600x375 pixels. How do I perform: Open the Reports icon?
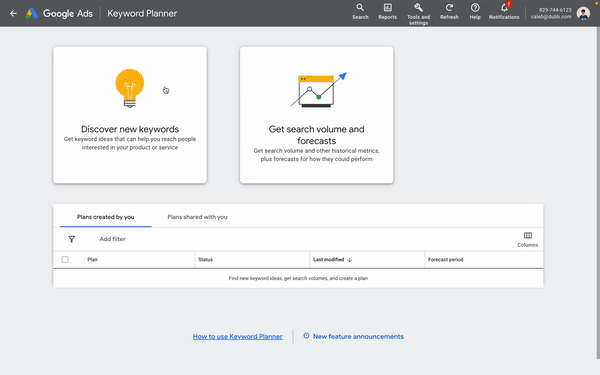pos(387,12)
